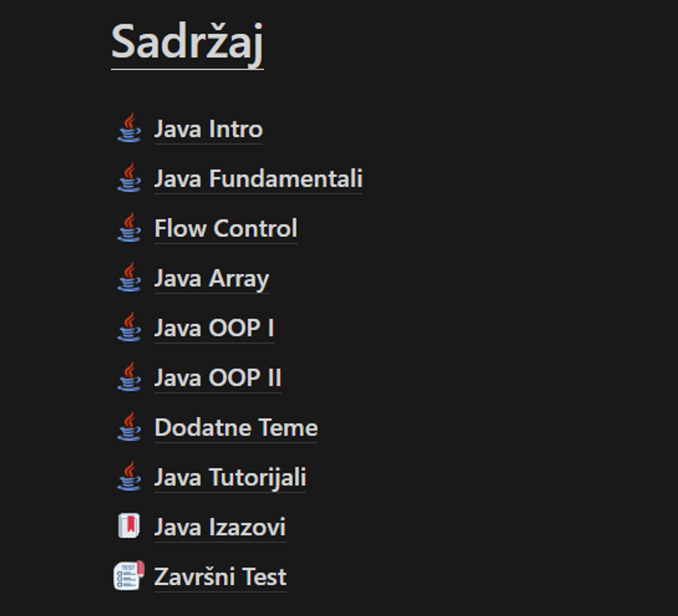Viewport: 678px width, 616px height.
Task: Click the Java icon beside Flow Control
Action: coord(129,228)
